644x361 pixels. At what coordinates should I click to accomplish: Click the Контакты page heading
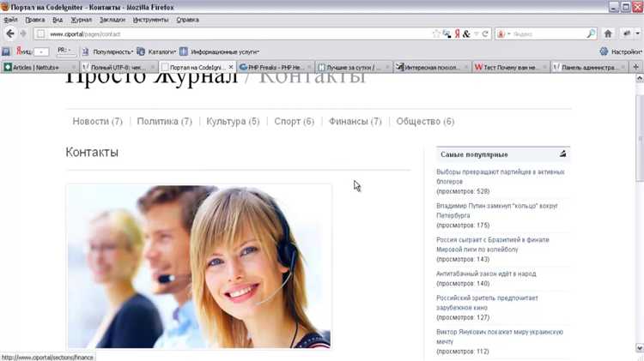(x=92, y=152)
